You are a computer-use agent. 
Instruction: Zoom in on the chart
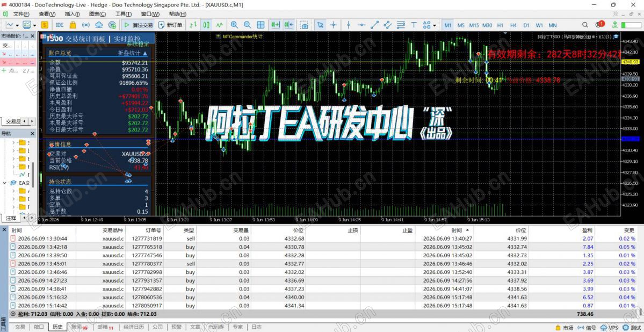coord(234,25)
